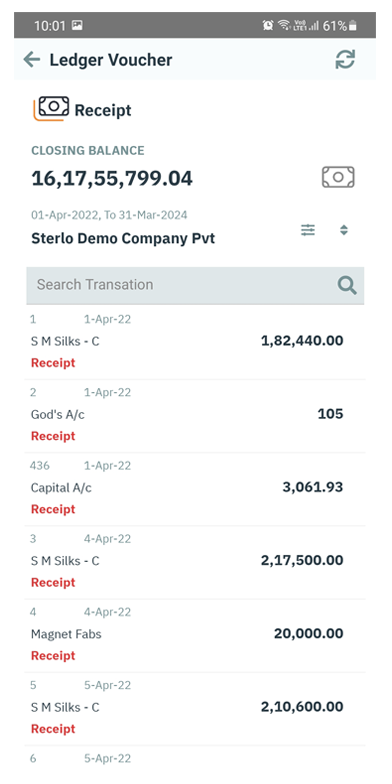This screenshot has width=392, height=784.
Task: Tap the grey cash icon beside closing balance
Action: pyautogui.click(x=338, y=177)
